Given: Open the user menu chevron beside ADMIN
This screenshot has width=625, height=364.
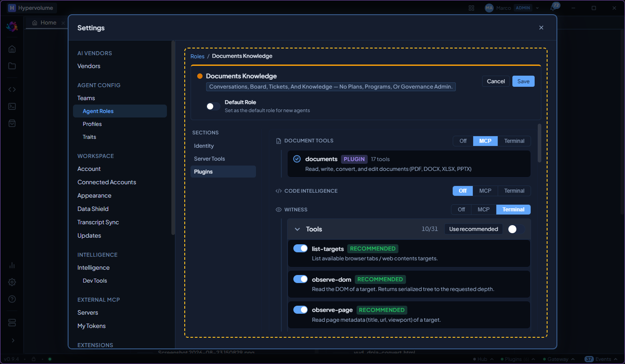Looking at the screenshot, I should pos(537,8).
